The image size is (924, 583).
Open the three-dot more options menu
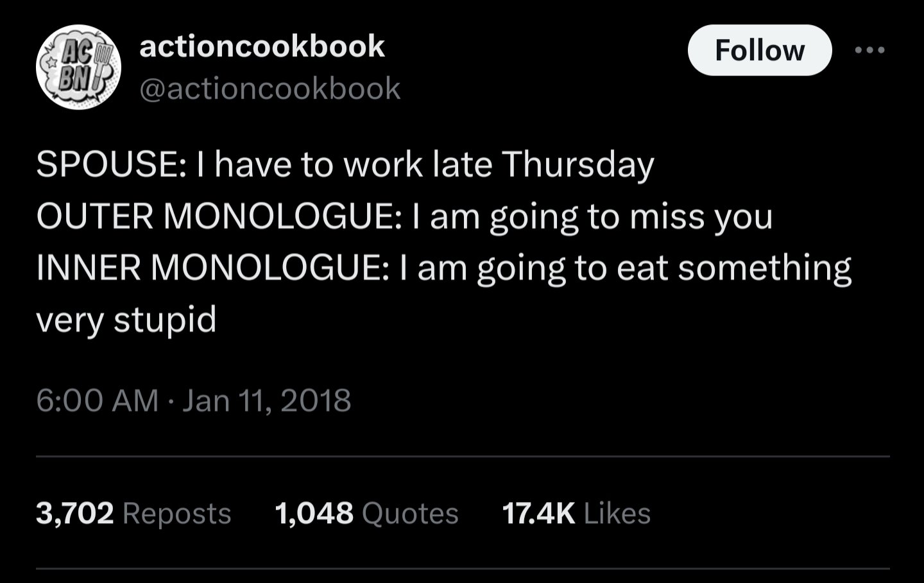[x=870, y=50]
